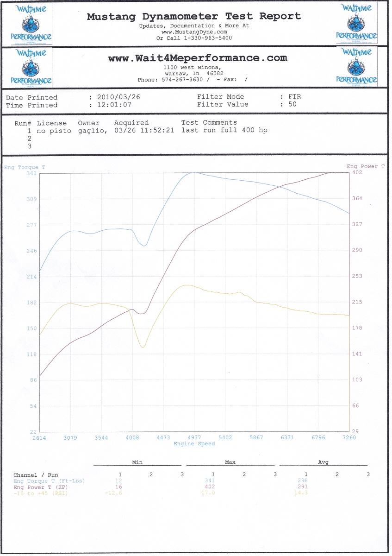The width and height of the screenshot is (392, 556).
Task: Click the acquired time '03/26 11:52:21'
Action: point(144,131)
